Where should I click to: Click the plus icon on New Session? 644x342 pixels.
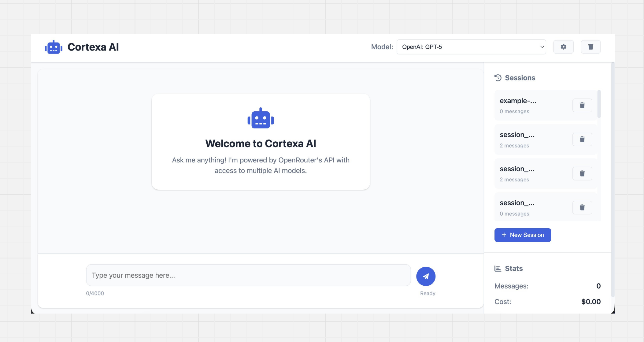[503, 235]
